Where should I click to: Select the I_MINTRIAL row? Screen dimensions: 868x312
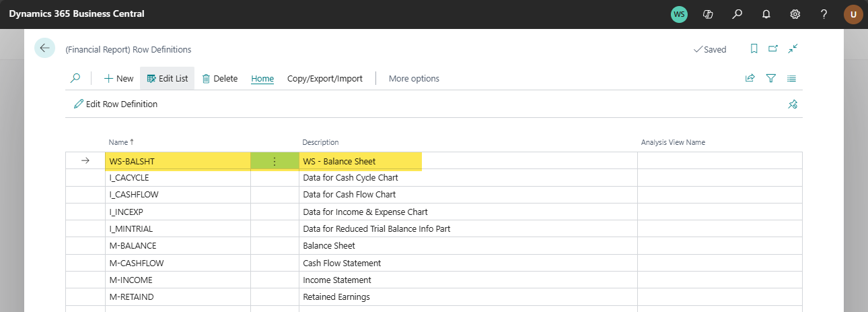click(434, 229)
